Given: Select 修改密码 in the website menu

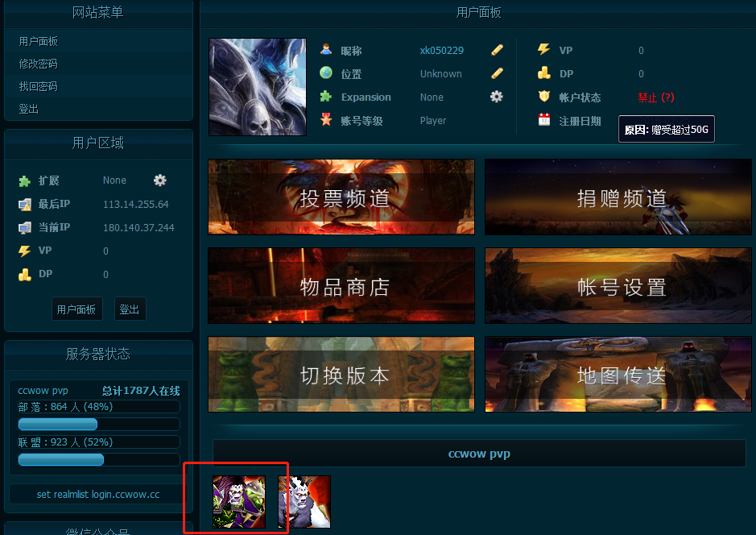Looking at the screenshot, I should coord(39,64).
